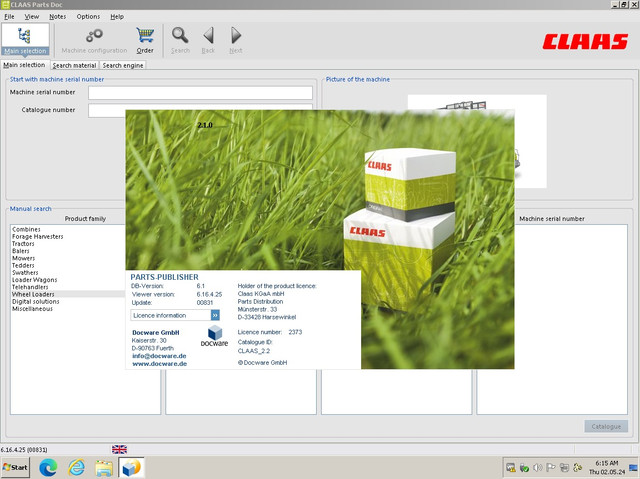Click the Product family column header

click(x=85, y=219)
